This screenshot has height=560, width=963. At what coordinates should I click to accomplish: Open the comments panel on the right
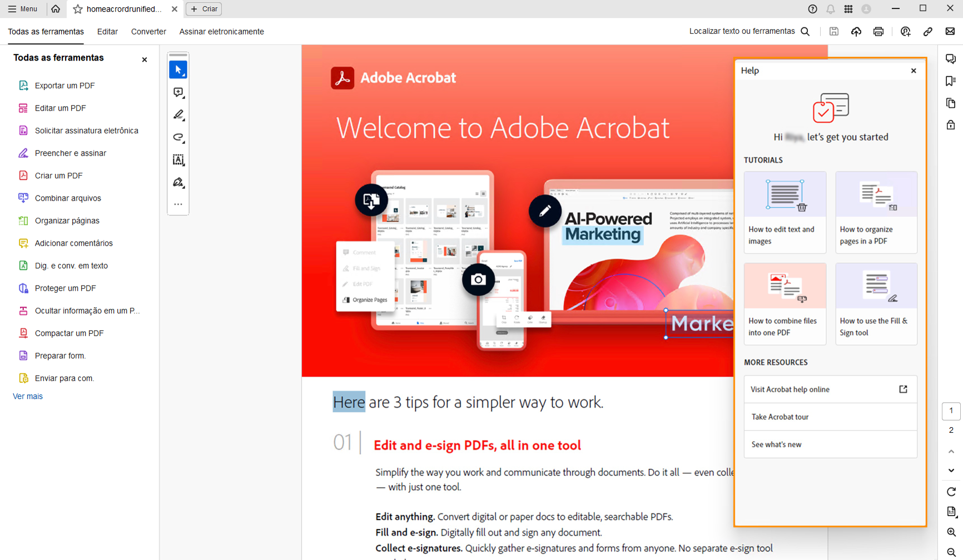pyautogui.click(x=951, y=58)
